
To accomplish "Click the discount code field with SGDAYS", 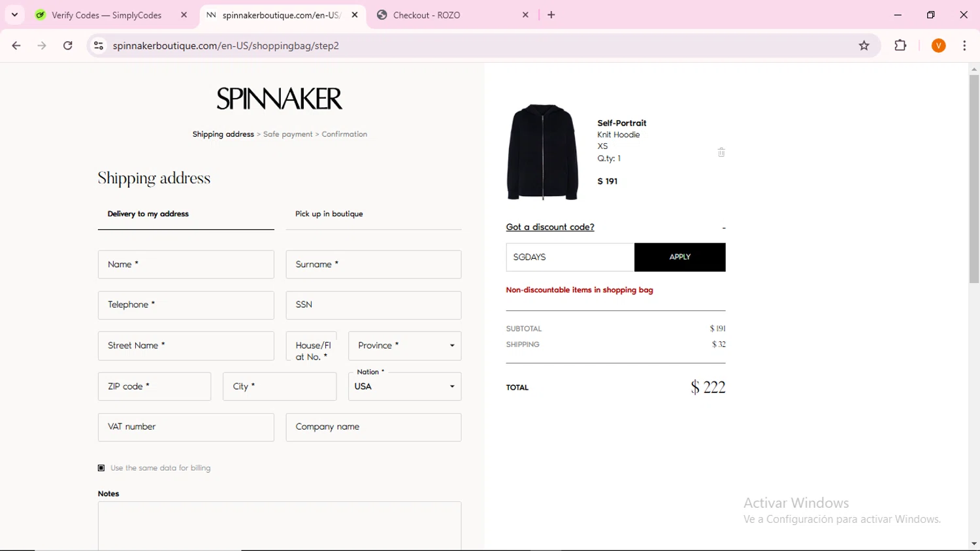I will pyautogui.click(x=570, y=257).
